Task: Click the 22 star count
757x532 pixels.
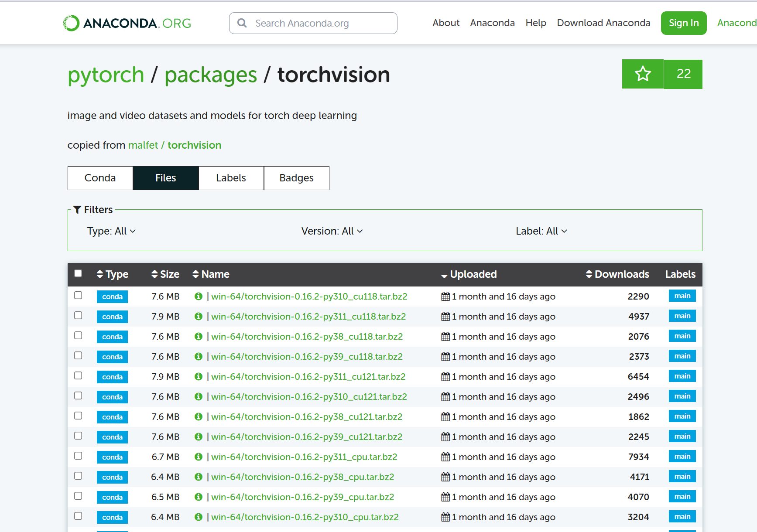Action: pyautogui.click(x=683, y=74)
